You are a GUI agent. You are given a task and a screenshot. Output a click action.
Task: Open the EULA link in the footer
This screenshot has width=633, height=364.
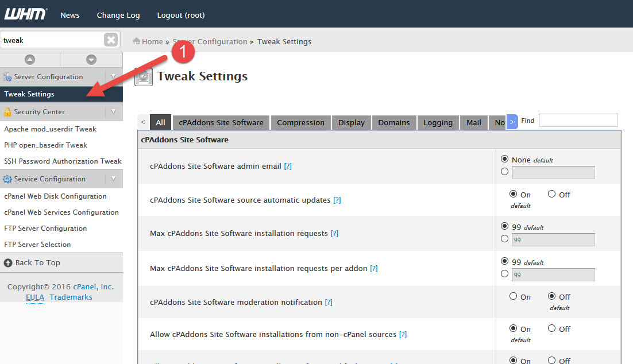tap(35, 297)
